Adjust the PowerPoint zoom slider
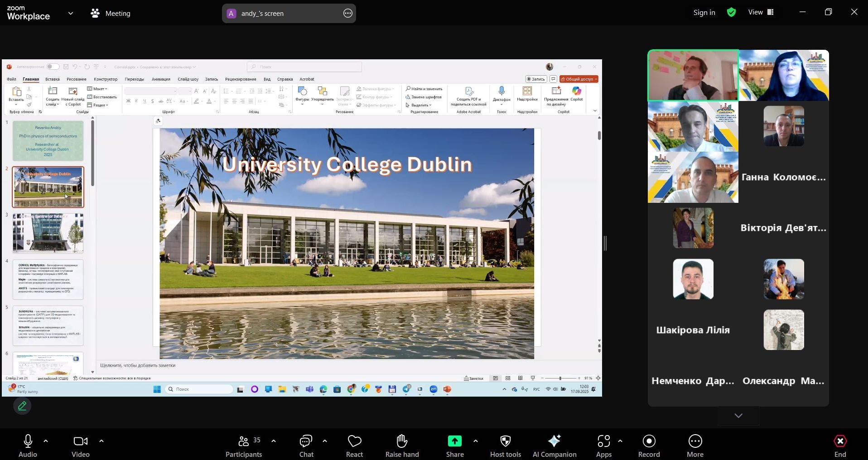 point(560,378)
